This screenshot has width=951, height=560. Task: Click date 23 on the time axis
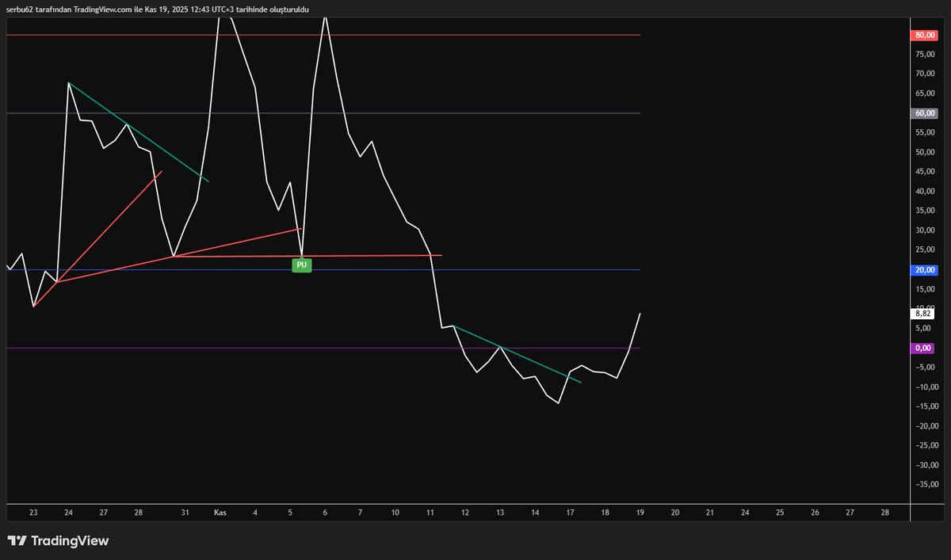click(33, 513)
